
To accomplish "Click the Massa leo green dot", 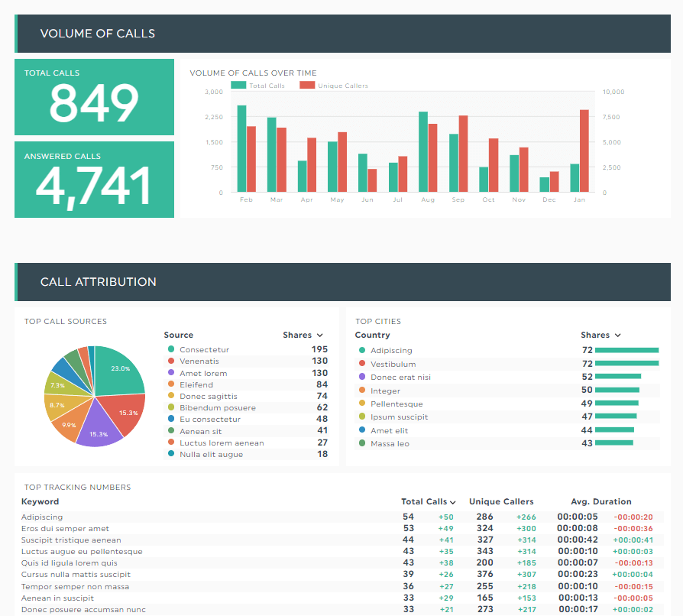I will 361,443.
